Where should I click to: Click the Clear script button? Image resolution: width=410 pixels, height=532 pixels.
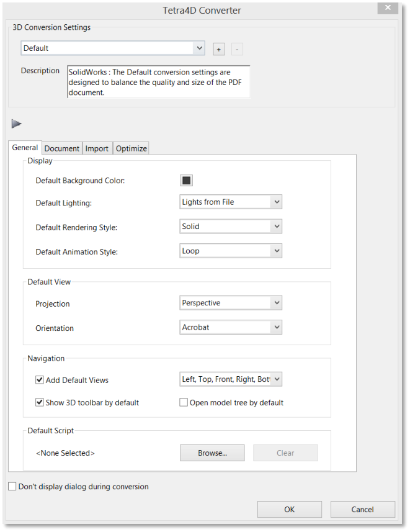(x=285, y=453)
